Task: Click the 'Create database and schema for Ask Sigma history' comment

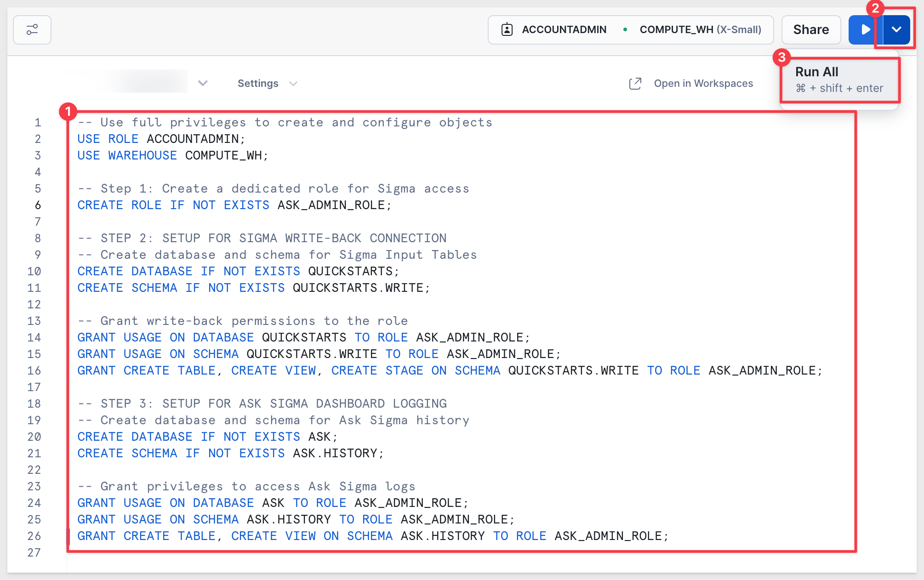Action: pos(274,420)
